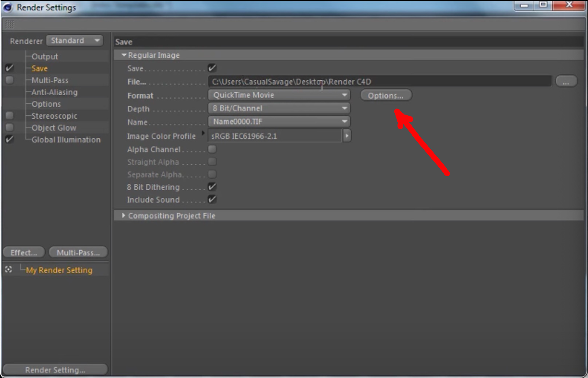Click the Render Setting... button at the bottom
Image resolution: width=588 pixels, height=378 pixels.
56,369
